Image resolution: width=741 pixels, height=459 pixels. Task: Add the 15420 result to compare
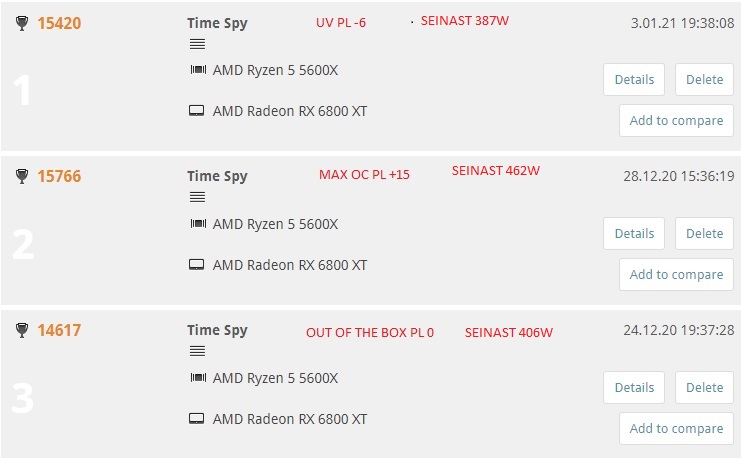676,121
